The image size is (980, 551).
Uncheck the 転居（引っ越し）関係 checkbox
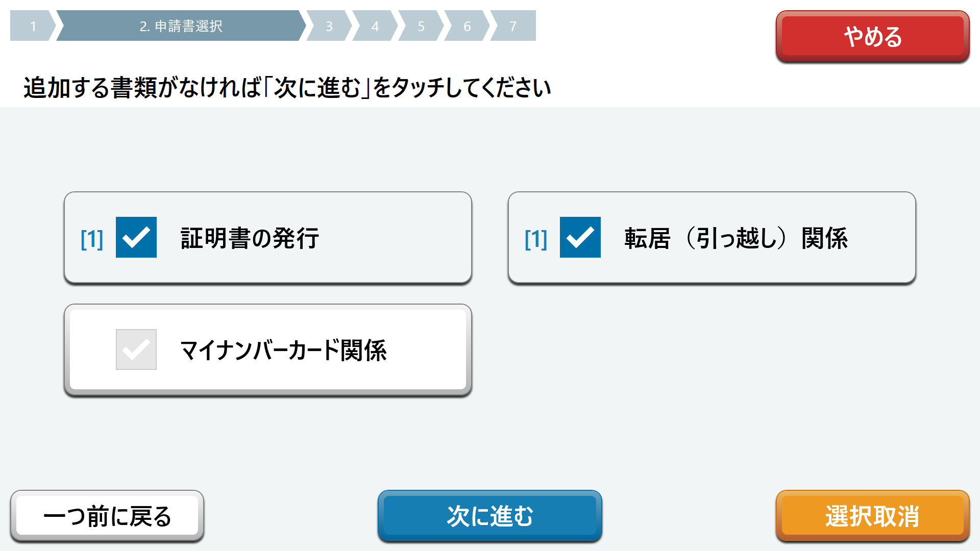click(580, 237)
